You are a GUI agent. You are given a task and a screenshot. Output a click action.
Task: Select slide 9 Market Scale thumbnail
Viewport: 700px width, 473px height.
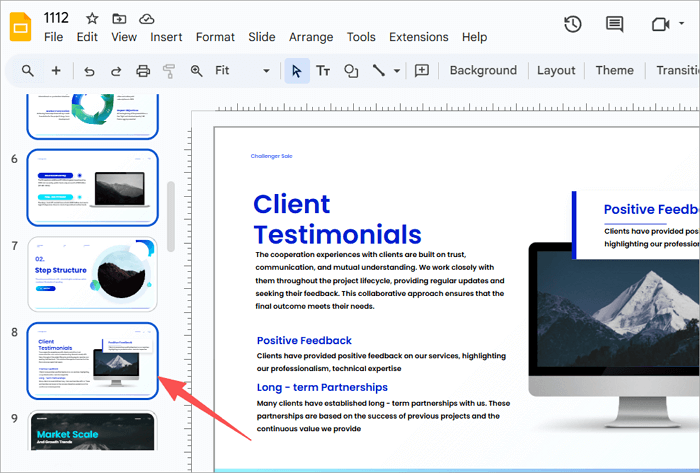tap(92, 431)
